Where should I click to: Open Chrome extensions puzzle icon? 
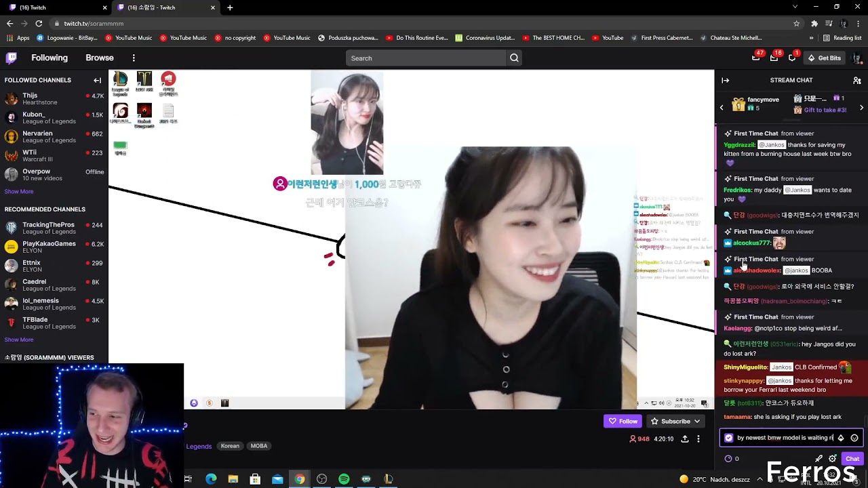pyautogui.click(x=814, y=23)
